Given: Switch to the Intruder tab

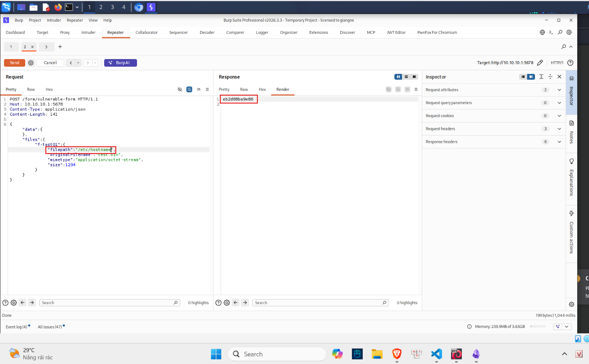Looking at the screenshot, I should pos(88,32).
